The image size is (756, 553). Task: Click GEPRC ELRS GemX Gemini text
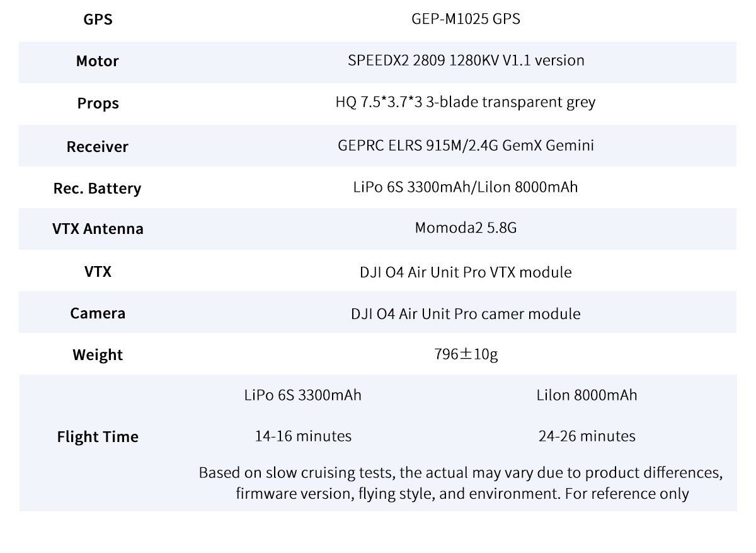pos(466,146)
